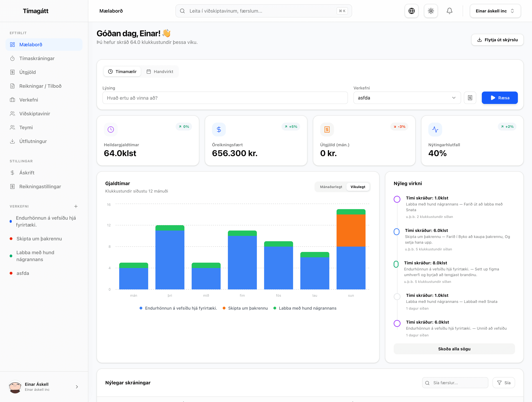Open Útgjöld in the sidebar
Screen dimensions: 532x402
pos(27,72)
